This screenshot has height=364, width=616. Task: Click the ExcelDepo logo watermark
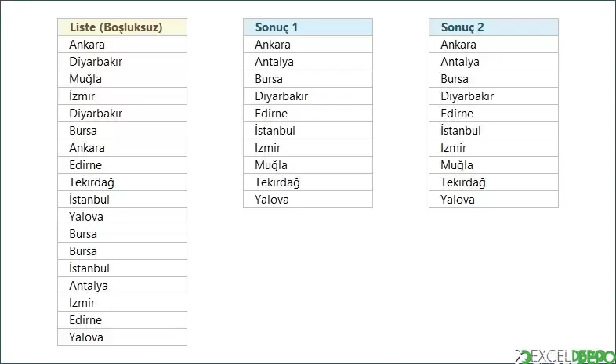click(x=565, y=356)
